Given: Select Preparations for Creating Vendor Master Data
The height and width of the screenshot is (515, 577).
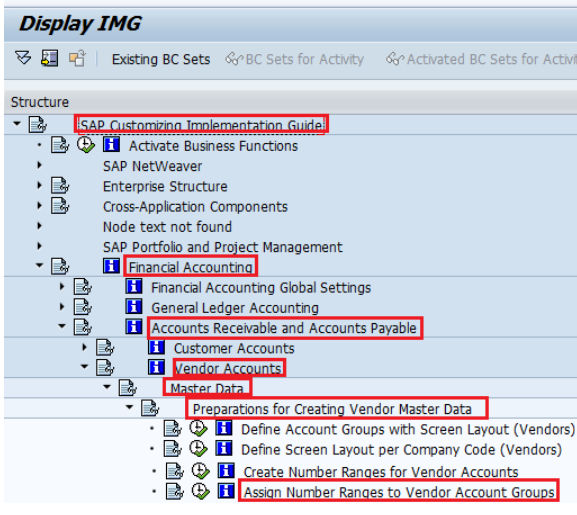Looking at the screenshot, I should click(332, 409).
